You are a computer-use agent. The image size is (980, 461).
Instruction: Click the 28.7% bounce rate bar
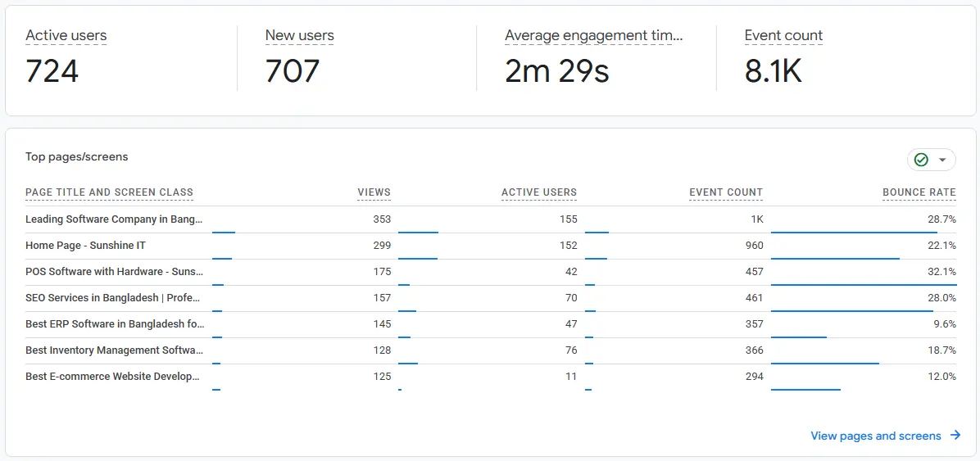click(x=854, y=233)
